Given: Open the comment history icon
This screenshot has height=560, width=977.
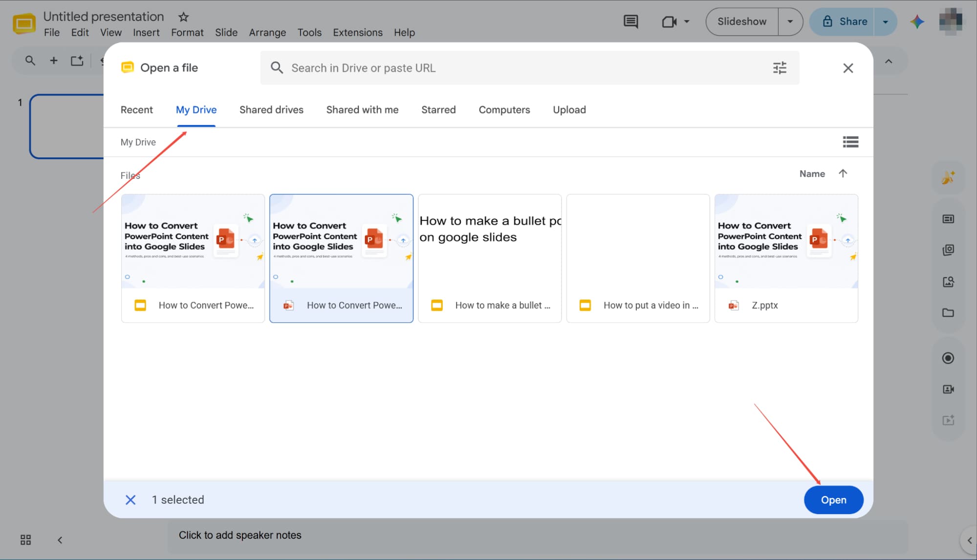Looking at the screenshot, I should click(x=630, y=22).
